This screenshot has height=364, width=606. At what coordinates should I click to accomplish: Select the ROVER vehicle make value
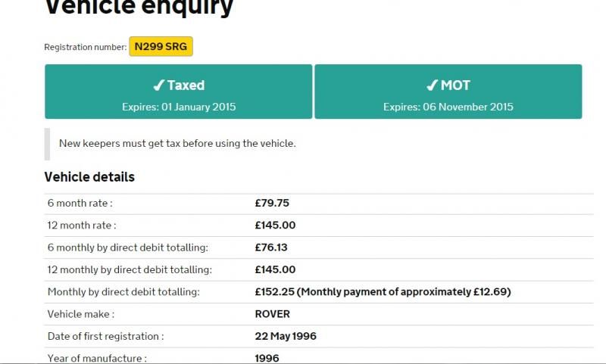click(x=273, y=314)
